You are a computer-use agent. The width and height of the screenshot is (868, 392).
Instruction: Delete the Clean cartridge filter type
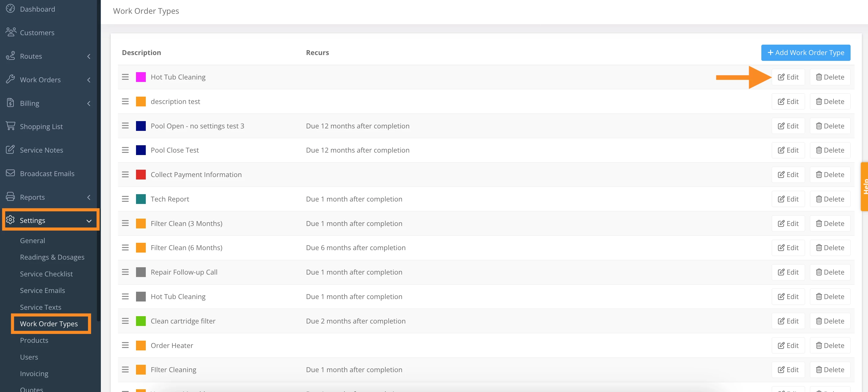(829, 321)
